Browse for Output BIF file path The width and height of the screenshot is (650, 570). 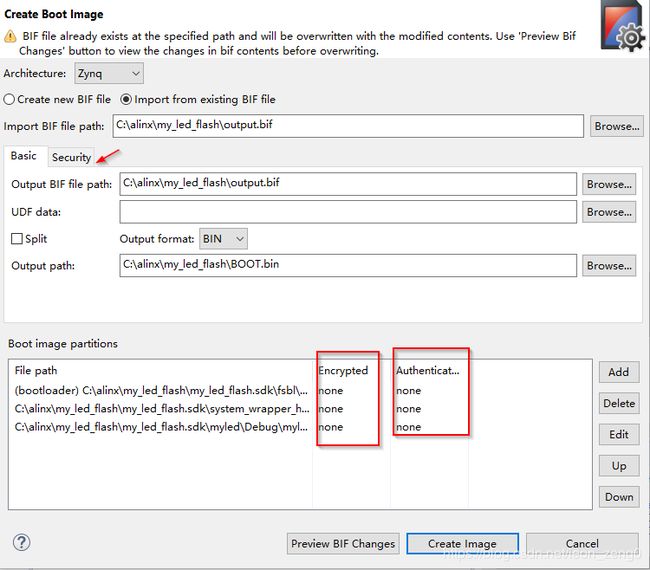(609, 184)
